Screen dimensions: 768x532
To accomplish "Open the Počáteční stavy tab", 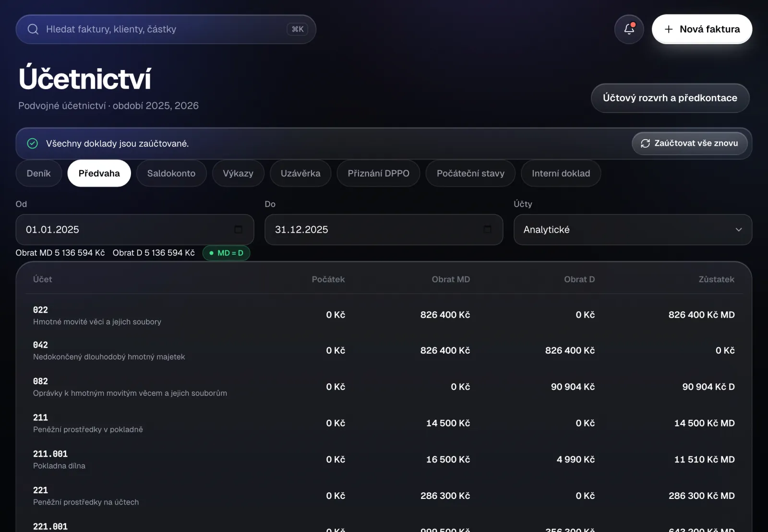I will click(x=470, y=173).
